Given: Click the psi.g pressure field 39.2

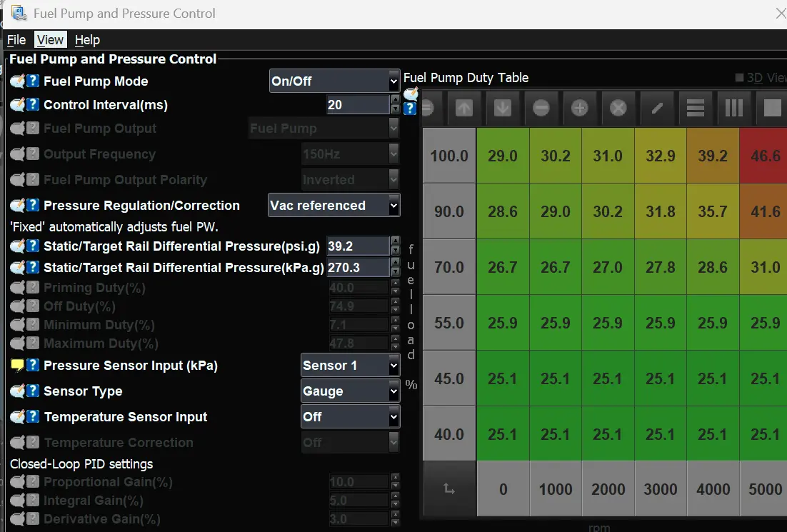Looking at the screenshot, I should tap(358, 246).
